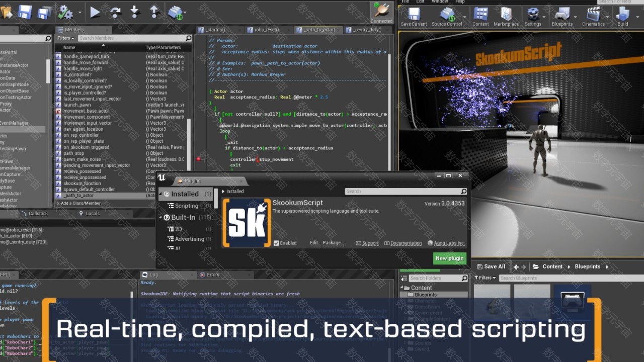Screen dimensions: 644x362
Task: Click the Play/continue arrow icon
Action: click(x=95, y=12)
